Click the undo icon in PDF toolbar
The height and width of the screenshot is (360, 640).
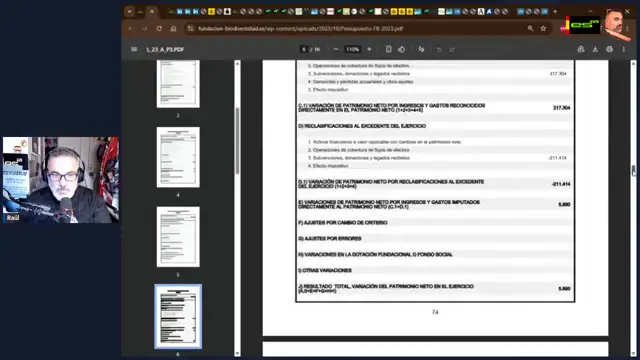[x=439, y=49]
